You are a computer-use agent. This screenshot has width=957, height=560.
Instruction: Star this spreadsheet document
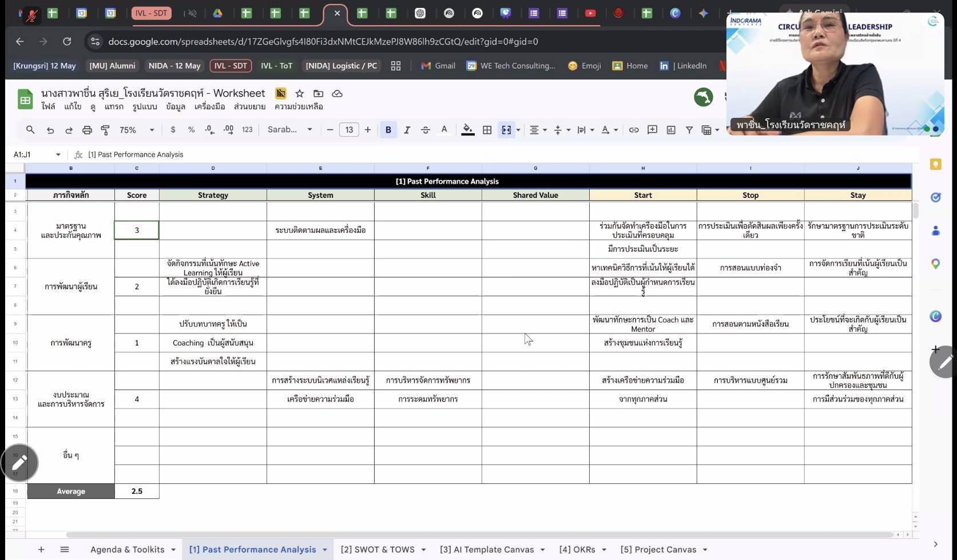tap(299, 93)
